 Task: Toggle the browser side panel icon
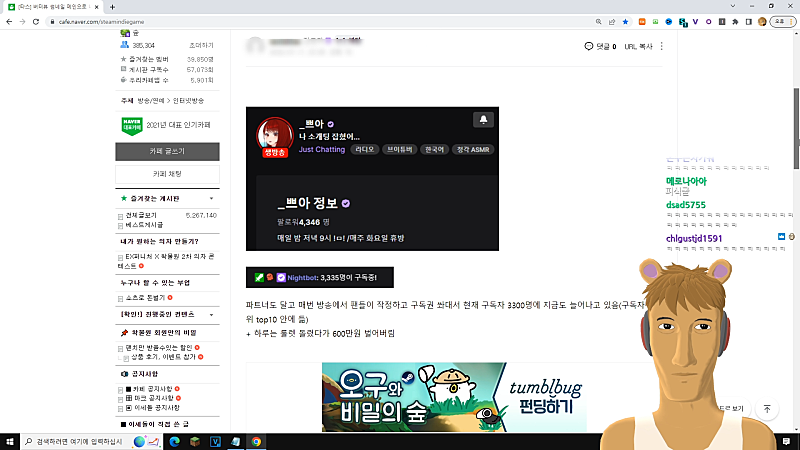[748, 22]
